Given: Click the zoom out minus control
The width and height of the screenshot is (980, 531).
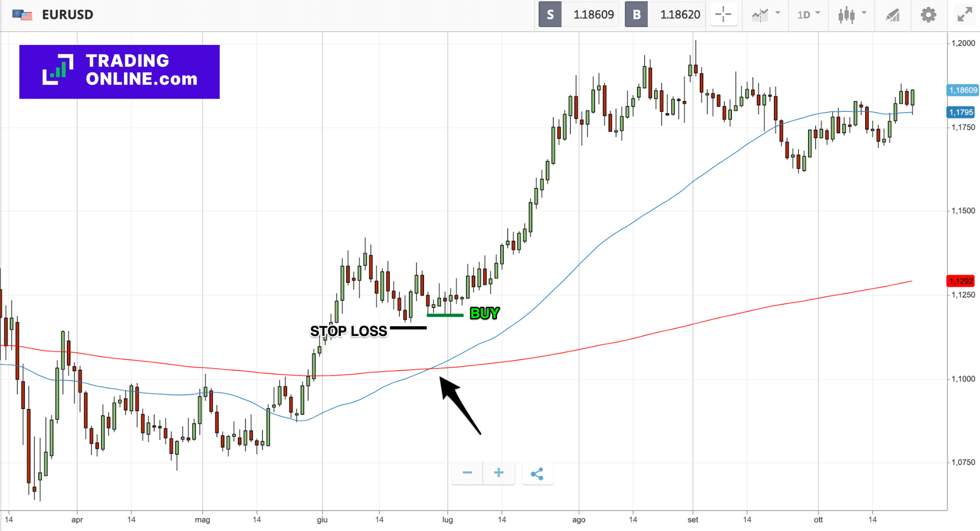Looking at the screenshot, I should (x=467, y=473).
